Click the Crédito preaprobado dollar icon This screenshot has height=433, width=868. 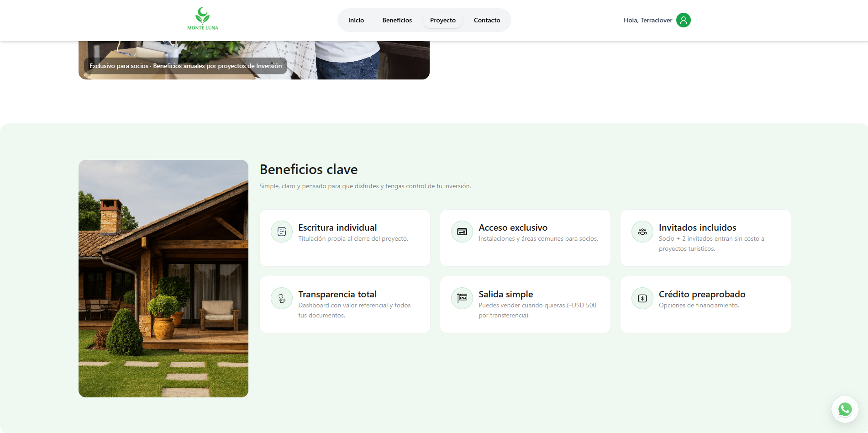642,298
